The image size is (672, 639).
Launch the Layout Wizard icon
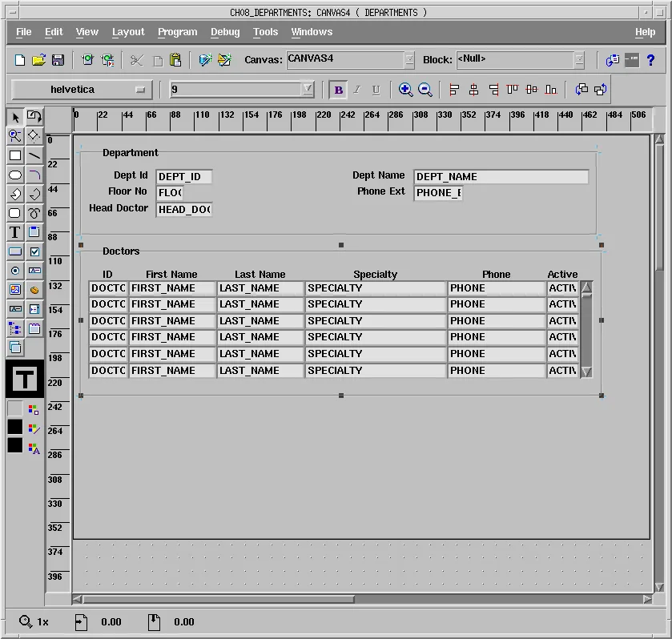pyautogui.click(x=224, y=60)
